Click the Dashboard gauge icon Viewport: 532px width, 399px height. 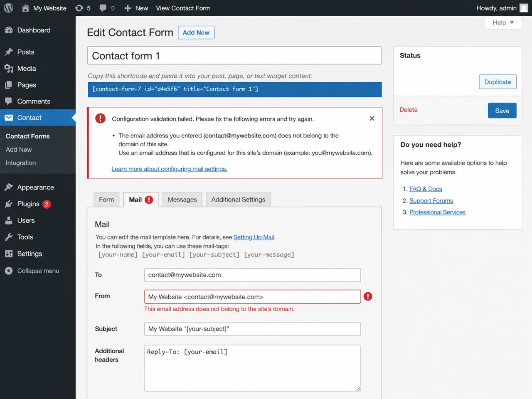9,30
